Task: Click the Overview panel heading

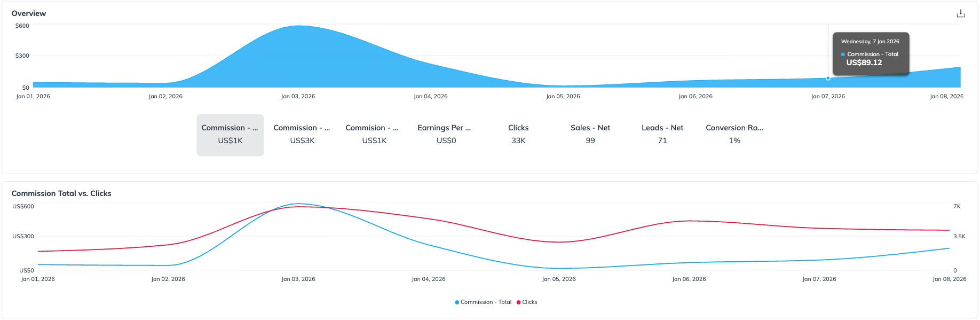Action: pyautogui.click(x=29, y=13)
